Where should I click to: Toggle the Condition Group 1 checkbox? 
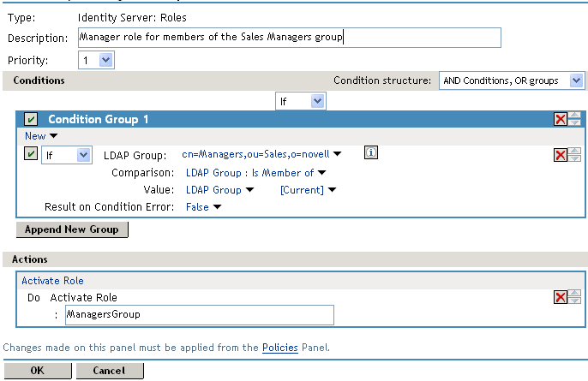(32, 119)
